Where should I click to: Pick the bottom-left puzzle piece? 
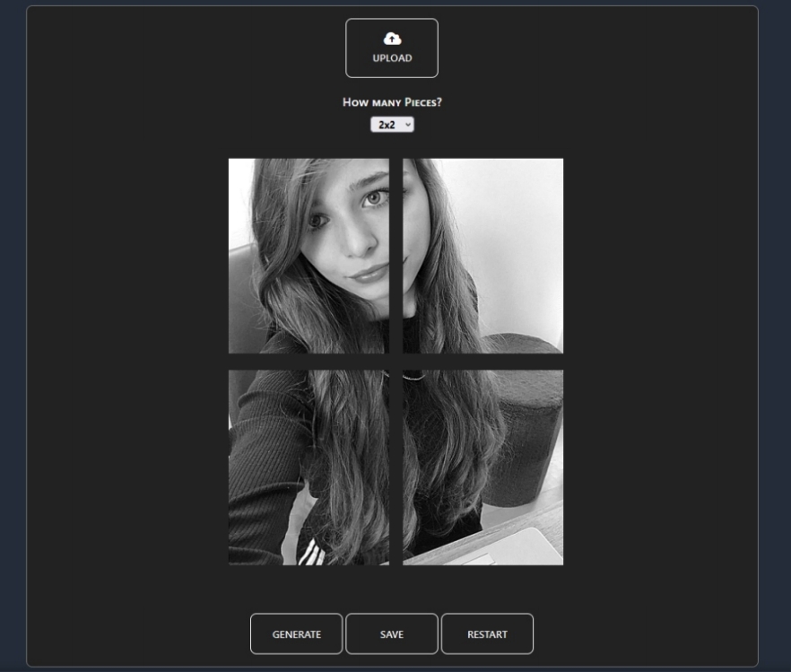tap(309, 467)
